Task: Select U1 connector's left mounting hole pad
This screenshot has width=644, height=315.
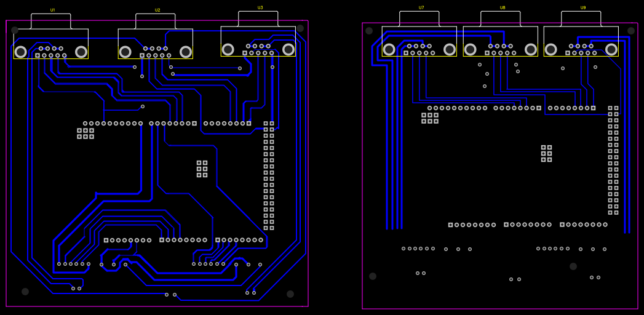Action: coord(21,52)
